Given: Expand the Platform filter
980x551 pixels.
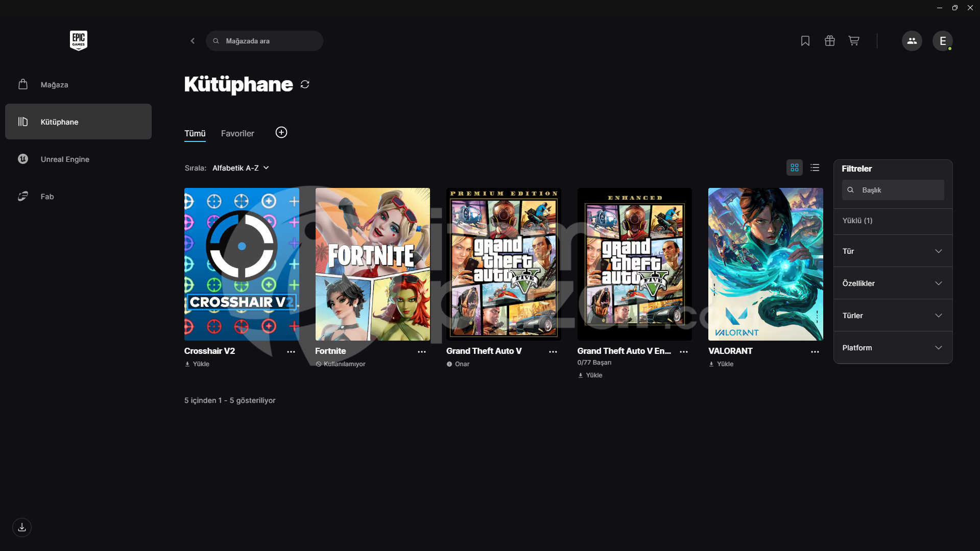Looking at the screenshot, I should [893, 348].
